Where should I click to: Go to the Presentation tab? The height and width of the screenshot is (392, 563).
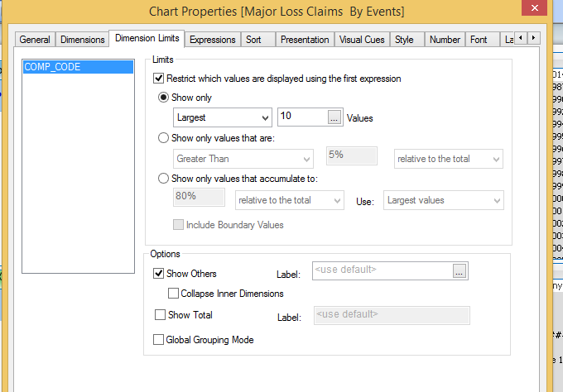pos(305,39)
